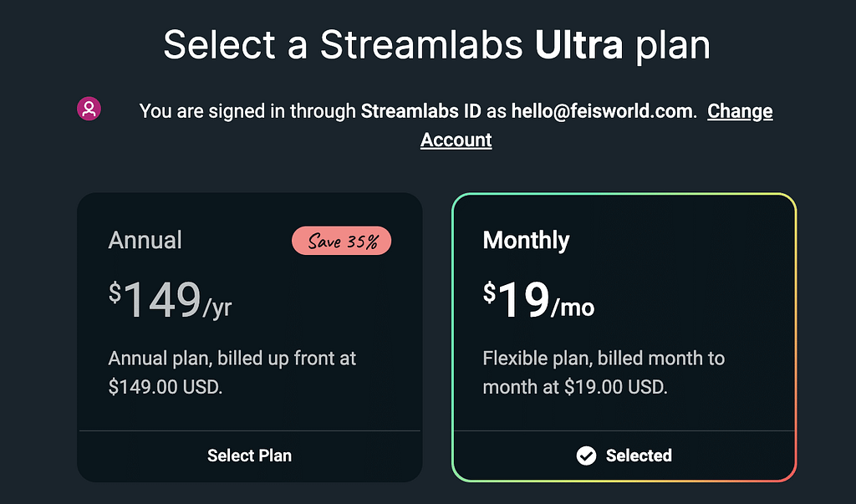Screen dimensions: 856x504
Task: Click the word Ultra in the heading
Action: (578, 45)
